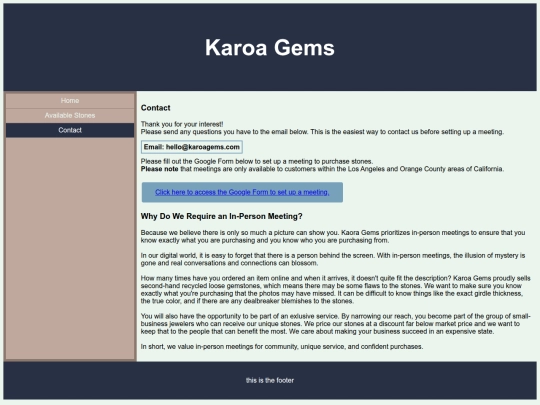Click the Karoa Gems site title
This screenshot has height=405, width=540.
click(270, 48)
